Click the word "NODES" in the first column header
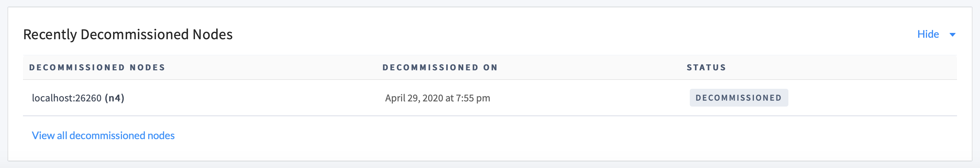 point(147,67)
